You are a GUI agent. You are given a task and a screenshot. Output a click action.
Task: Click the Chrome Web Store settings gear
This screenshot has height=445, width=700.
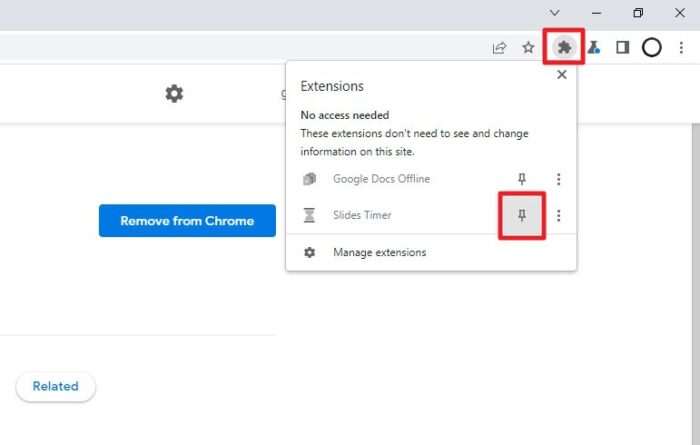pyautogui.click(x=174, y=93)
